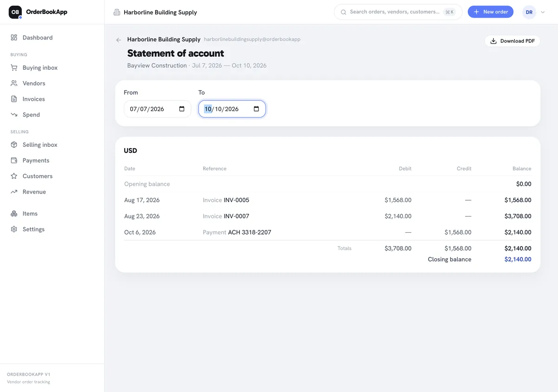Image resolution: width=558 pixels, height=392 pixels.
Task: Click the Revenue trend-up icon
Action: pos(14,192)
